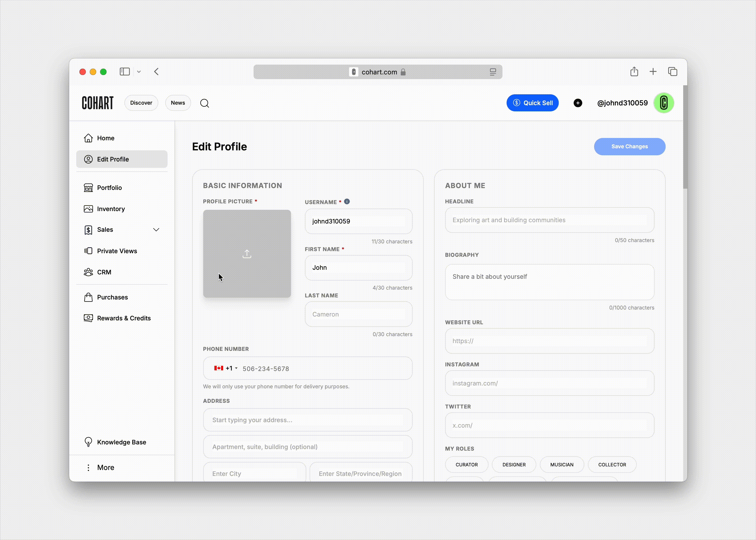Click the First Name field
Viewport: 756px width, 540px height.
[x=359, y=268]
